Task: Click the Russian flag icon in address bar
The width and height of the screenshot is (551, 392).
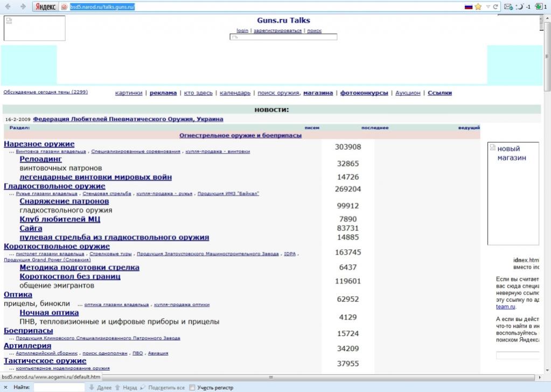Action: point(468,6)
